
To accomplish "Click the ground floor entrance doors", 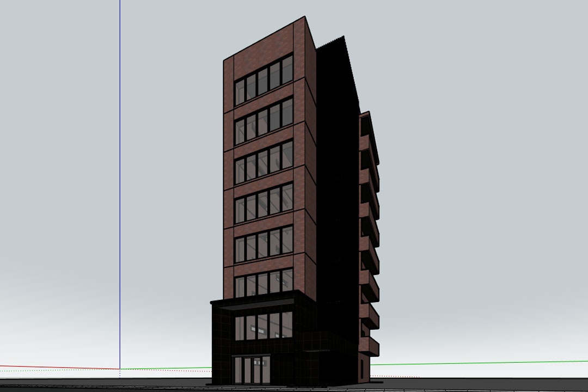I will pos(251,370).
